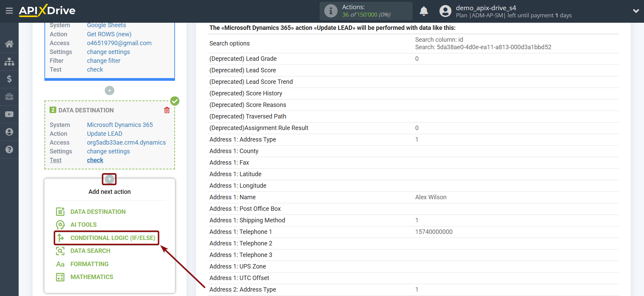Click the o46519790@gmail.com access link
644x296 pixels.
tap(119, 43)
